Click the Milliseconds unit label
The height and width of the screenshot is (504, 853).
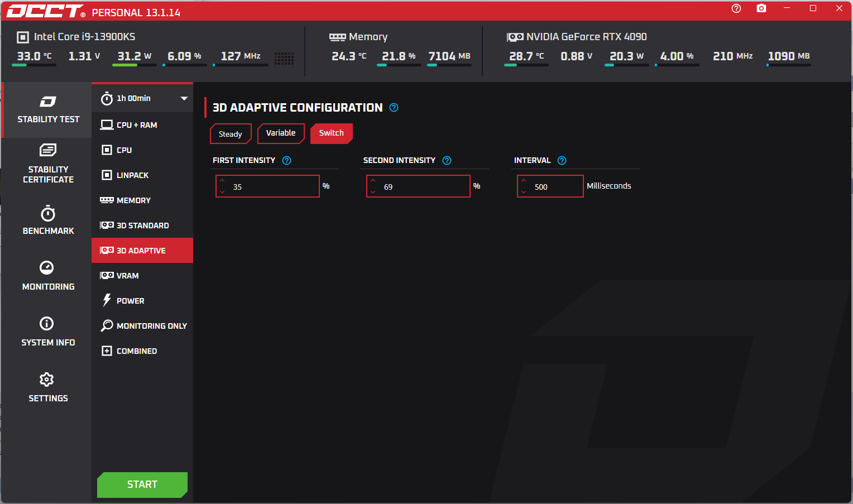(609, 186)
